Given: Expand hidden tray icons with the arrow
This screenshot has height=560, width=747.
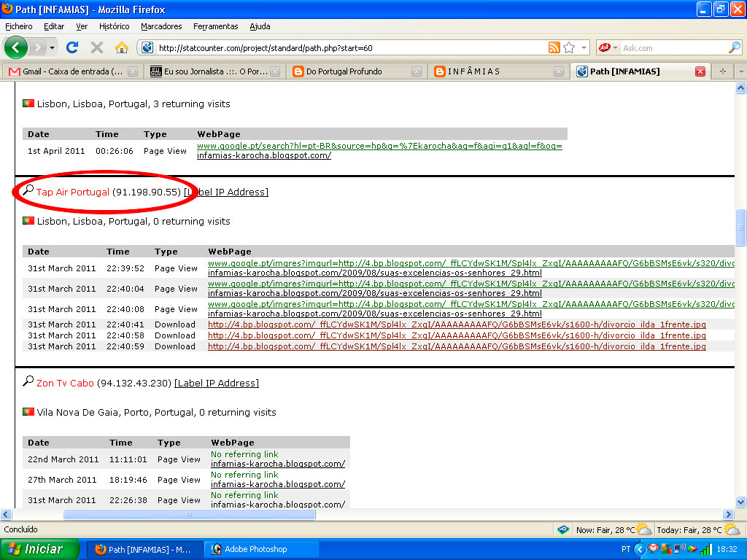Looking at the screenshot, I should [x=639, y=550].
